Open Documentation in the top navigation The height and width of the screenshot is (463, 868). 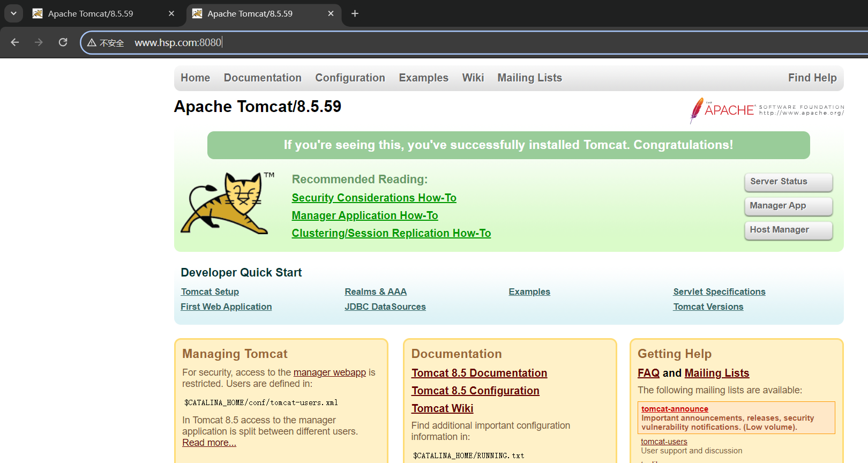(x=263, y=78)
